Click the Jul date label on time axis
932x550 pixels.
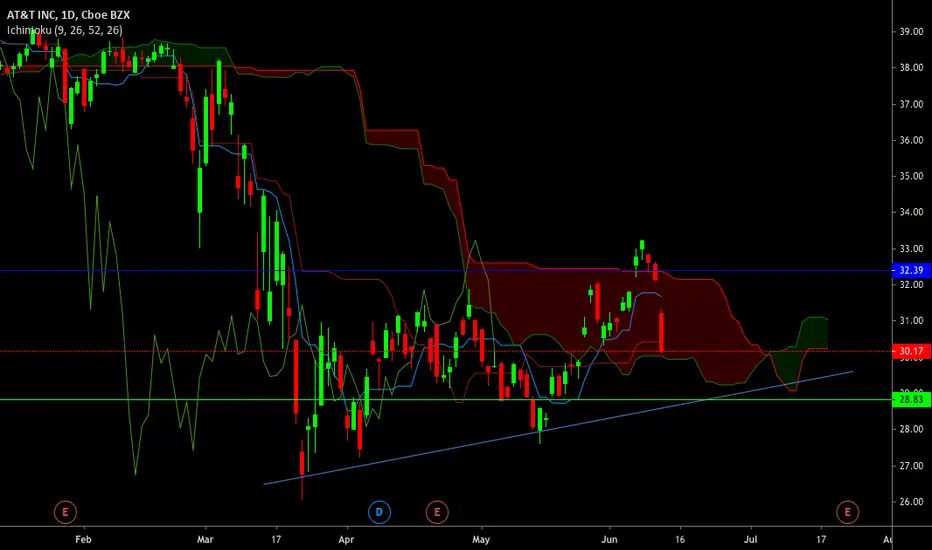[751, 539]
